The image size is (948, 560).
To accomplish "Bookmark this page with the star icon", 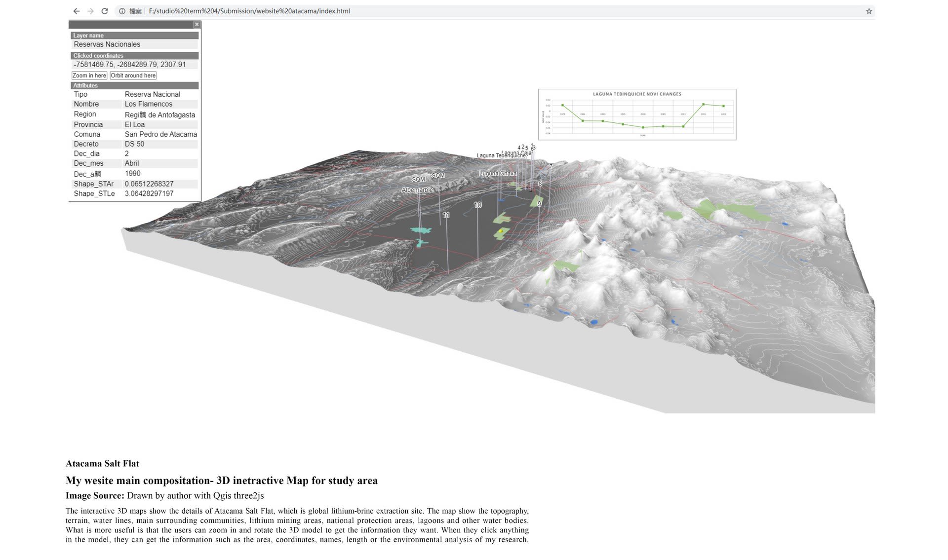I will [869, 11].
